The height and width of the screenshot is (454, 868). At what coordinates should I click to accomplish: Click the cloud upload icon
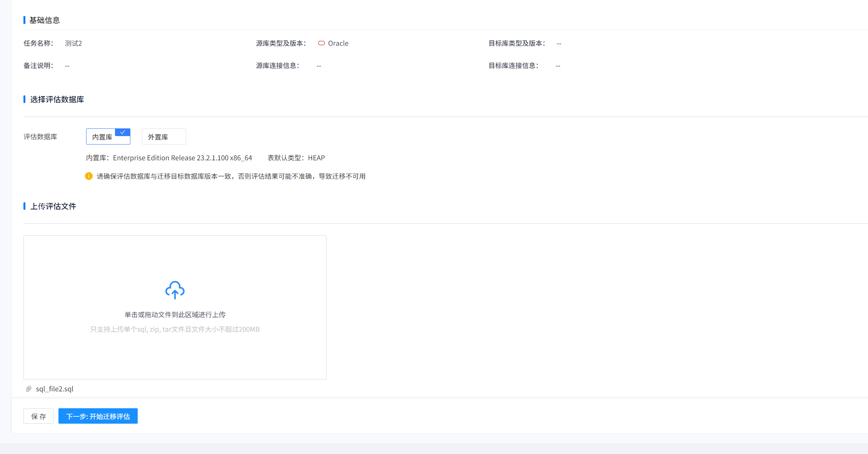click(x=175, y=290)
